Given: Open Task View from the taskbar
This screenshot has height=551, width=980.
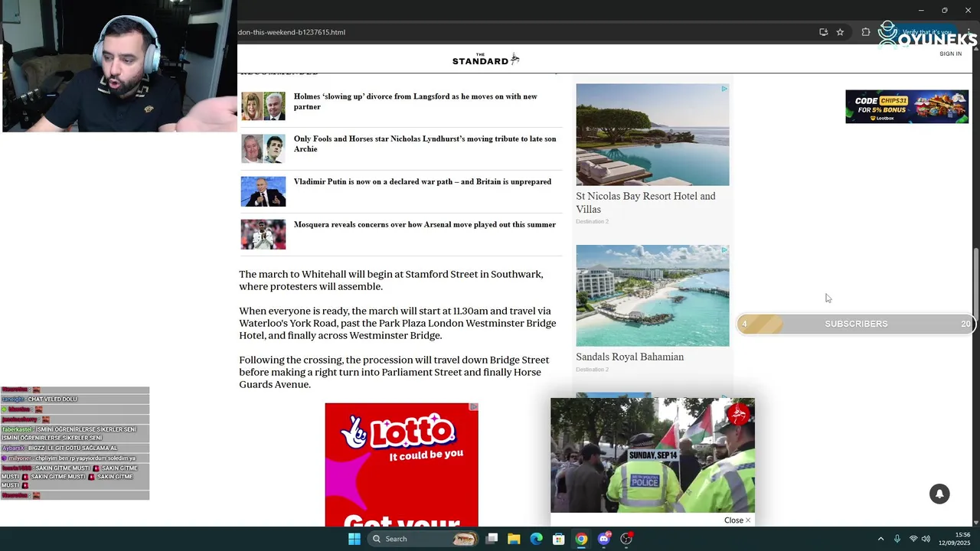Looking at the screenshot, I should (x=492, y=539).
